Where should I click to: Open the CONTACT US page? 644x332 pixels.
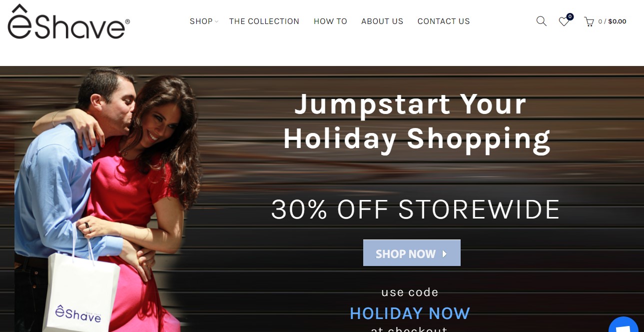[x=444, y=21]
